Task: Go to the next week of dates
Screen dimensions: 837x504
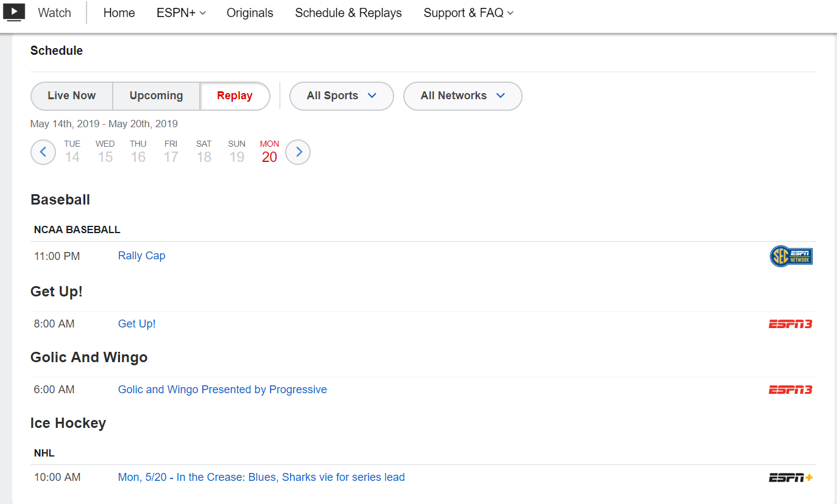Action: (298, 152)
